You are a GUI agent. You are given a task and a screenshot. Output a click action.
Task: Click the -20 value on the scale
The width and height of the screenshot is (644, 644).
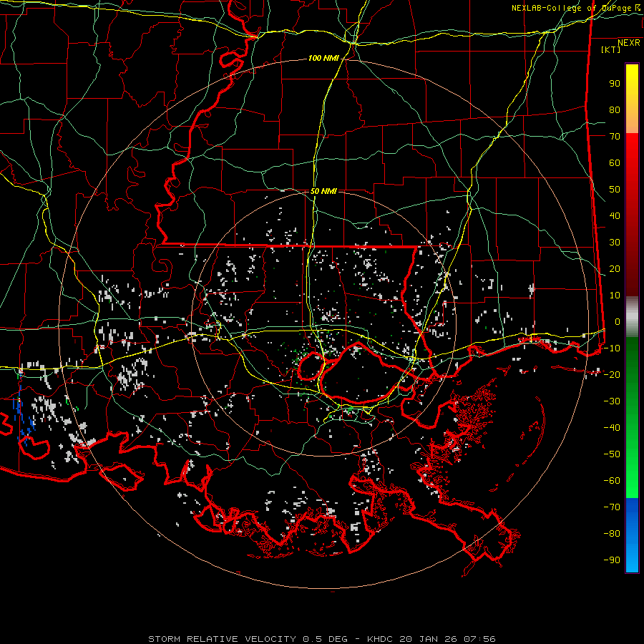tap(612, 374)
